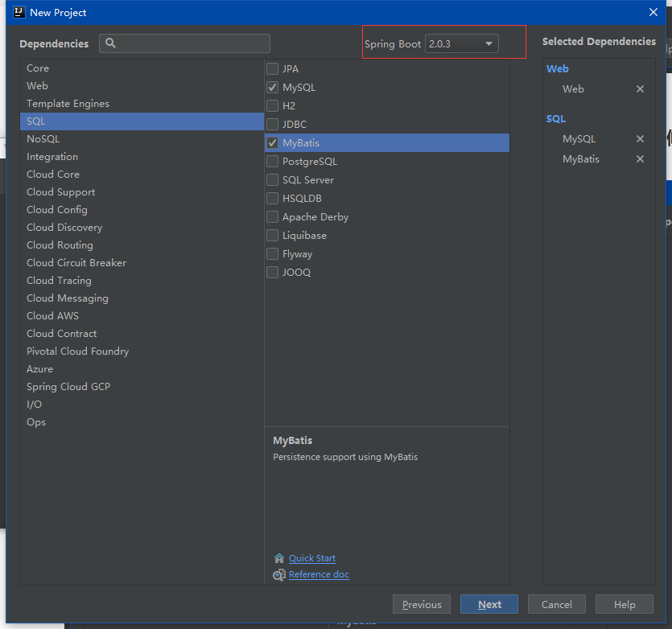Enable the JPA checkbox
This screenshot has height=629, width=672.
click(273, 68)
